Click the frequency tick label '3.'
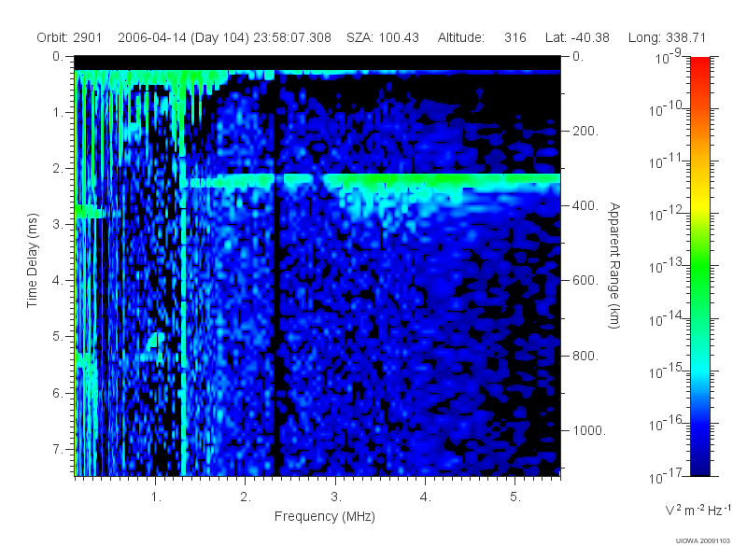The image size is (747, 560). pos(336,497)
